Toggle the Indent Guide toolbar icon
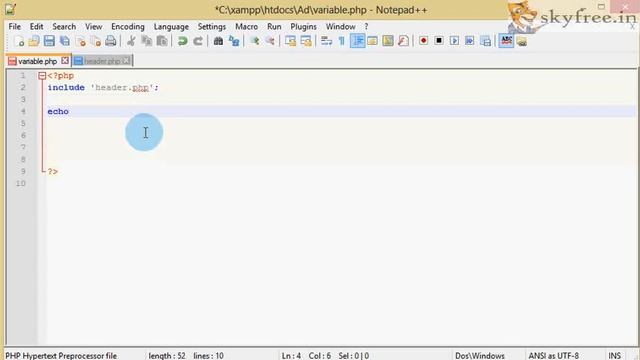The height and width of the screenshot is (360, 640). pos(358,41)
